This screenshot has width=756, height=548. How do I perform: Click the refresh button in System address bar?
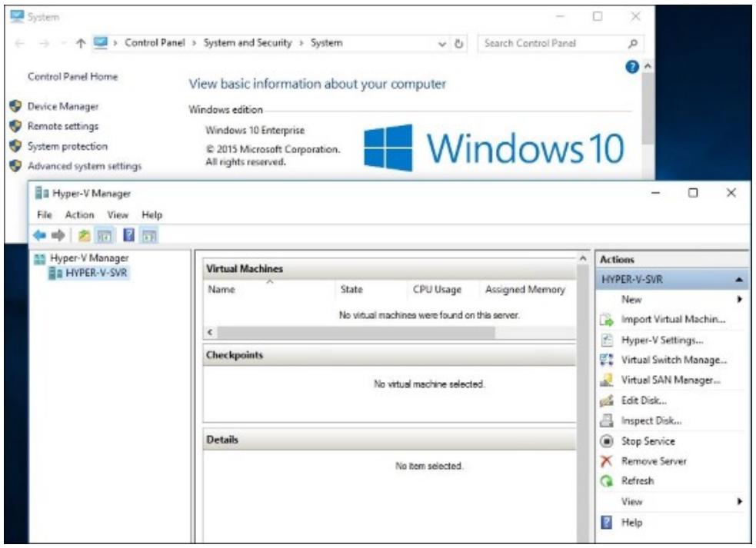458,44
